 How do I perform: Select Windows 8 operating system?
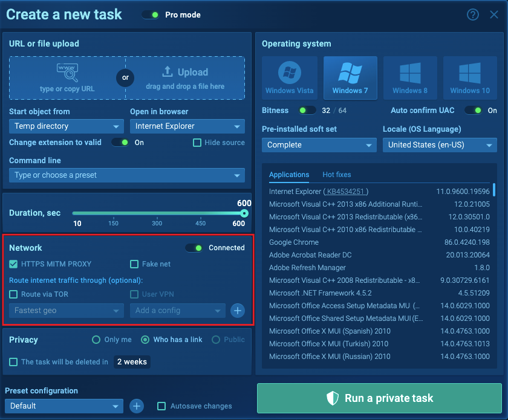(x=410, y=78)
